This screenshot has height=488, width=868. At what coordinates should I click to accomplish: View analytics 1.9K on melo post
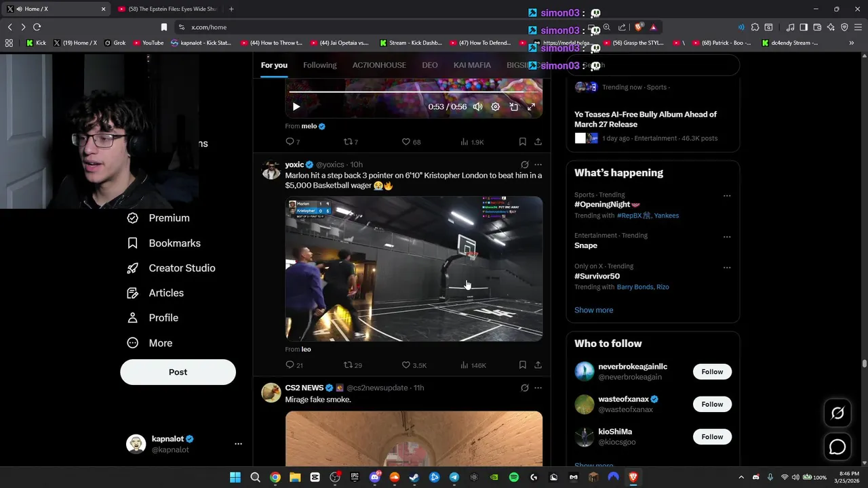pos(472,142)
